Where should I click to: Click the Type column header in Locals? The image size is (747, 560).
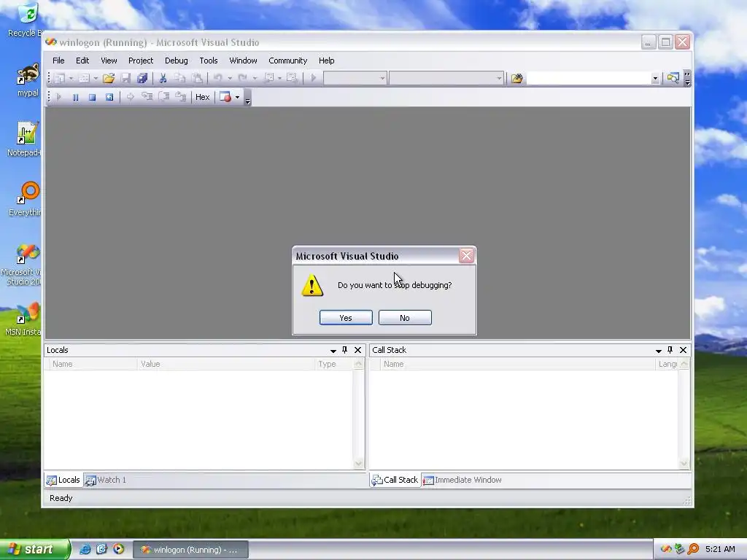[x=334, y=364]
